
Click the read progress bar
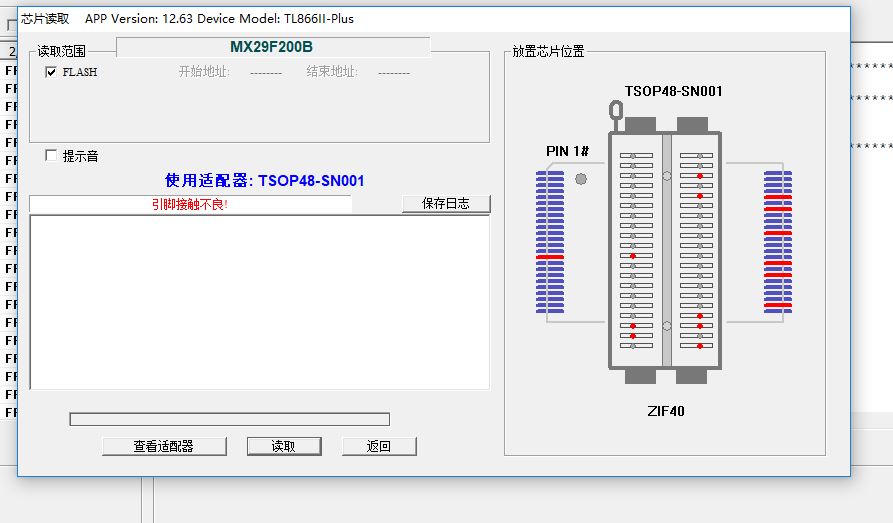click(229, 419)
